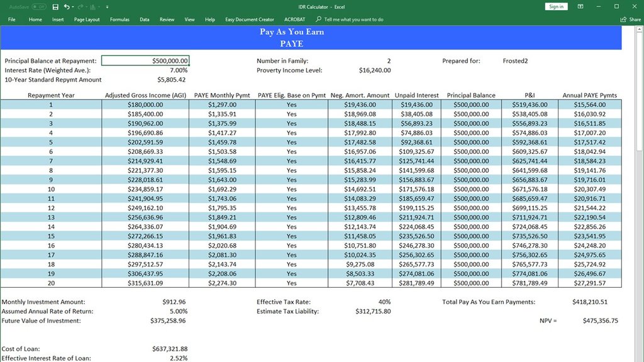Click the Undo arrow icon

tap(66, 7)
